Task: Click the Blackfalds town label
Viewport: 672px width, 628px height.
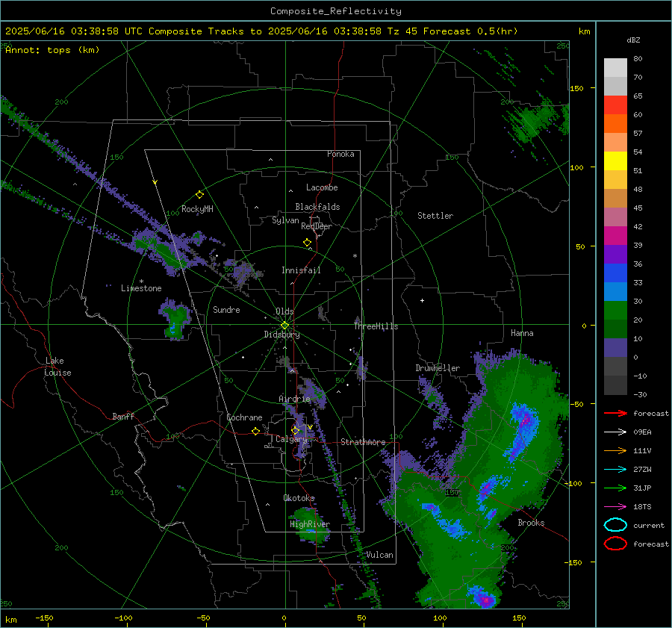Action: coord(317,207)
